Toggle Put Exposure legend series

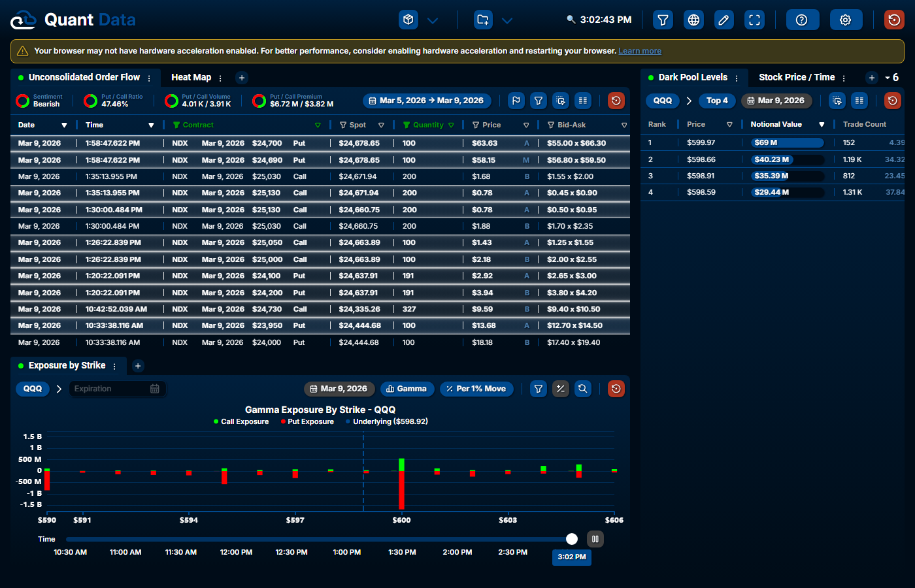307,422
